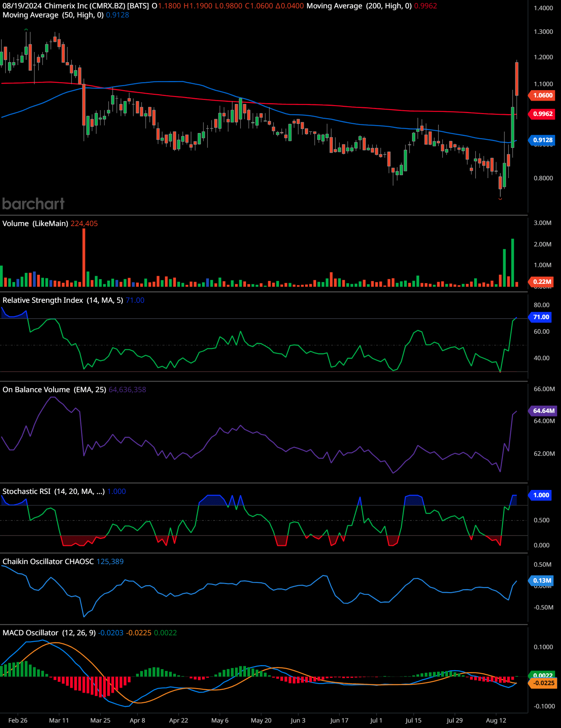The width and height of the screenshot is (561, 728).
Task: Click the 125,389 Chaikin reading
Action: (x=110, y=562)
